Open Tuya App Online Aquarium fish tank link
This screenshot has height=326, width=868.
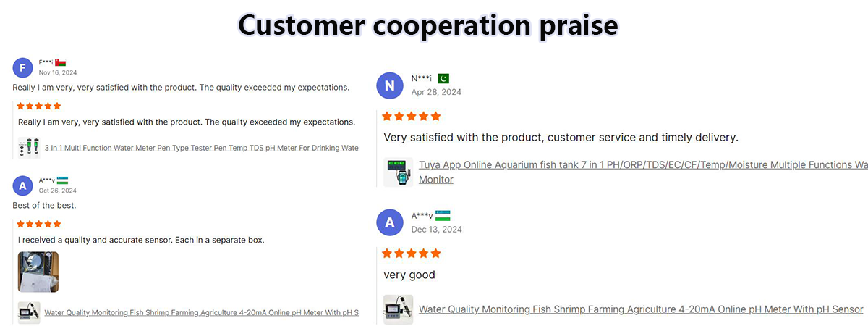point(643,172)
